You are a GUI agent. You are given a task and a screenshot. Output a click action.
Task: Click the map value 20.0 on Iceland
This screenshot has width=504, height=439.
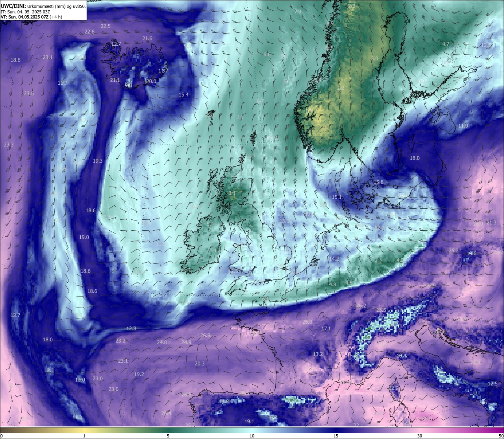tap(151, 81)
